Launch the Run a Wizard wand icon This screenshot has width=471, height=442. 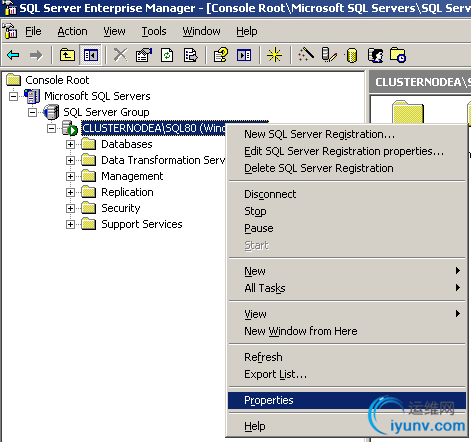[306, 55]
